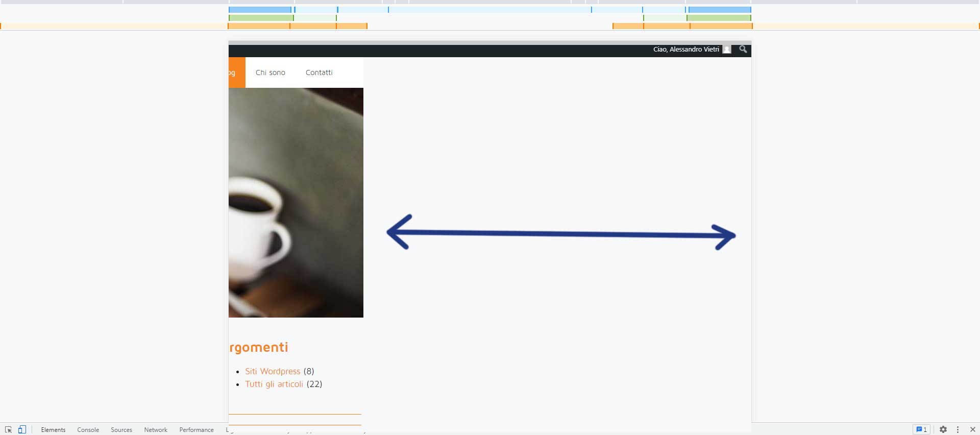Image resolution: width=980 pixels, height=435 pixels.
Task: Open the "Ciao, Alessandro Vietri" account menu
Action: 685,50
